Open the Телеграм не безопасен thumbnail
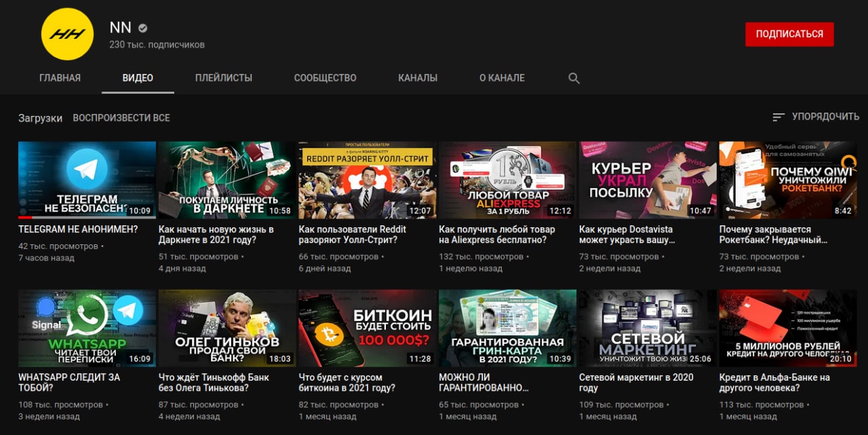Image resolution: width=868 pixels, height=435 pixels. click(87, 180)
